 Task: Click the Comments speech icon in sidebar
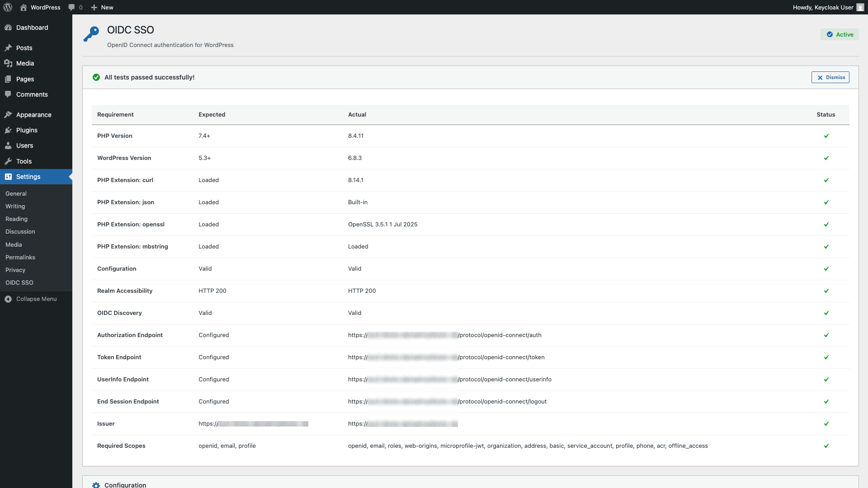(x=8, y=94)
